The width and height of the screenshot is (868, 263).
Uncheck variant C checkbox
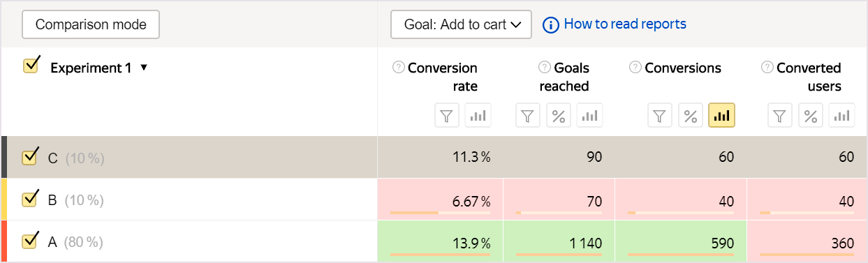30,156
